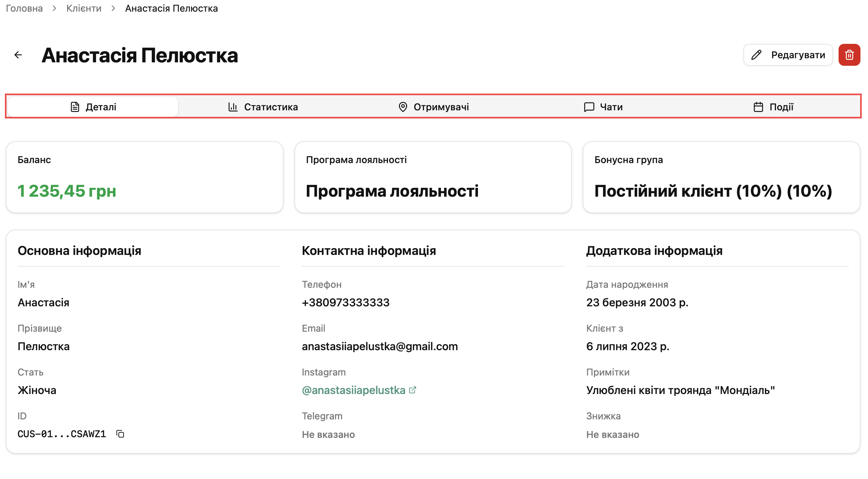Click the surname value Пелюстка
Screen dimensions: 868x479
pos(43,346)
